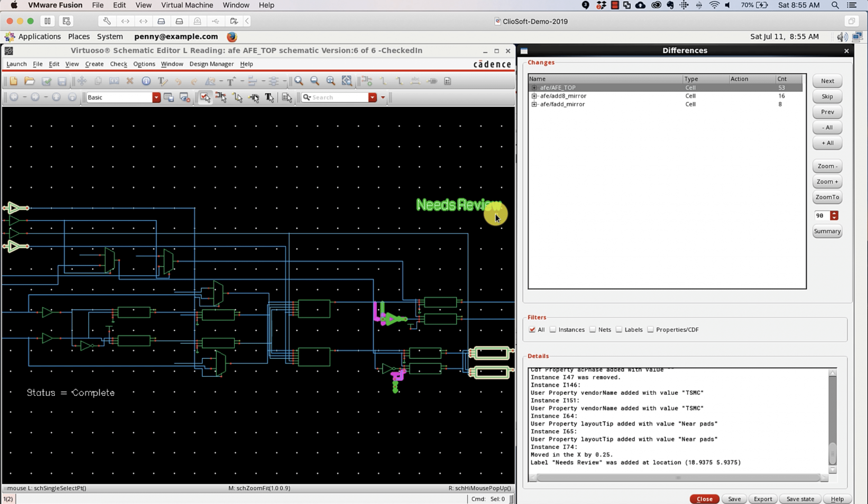Screen dimensions: 868x504
Task: Click the Details horizontal scrollbar
Action: click(677, 478)
